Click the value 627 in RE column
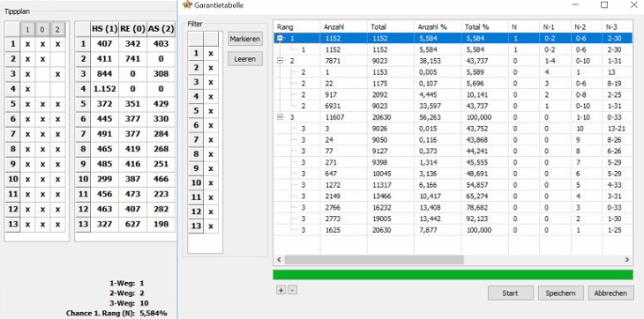644x319 pixels. tap(132, 225)
